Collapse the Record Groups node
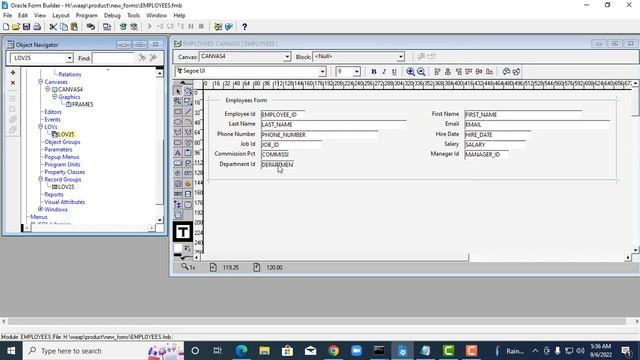The image size is (640, 360). click(40, 179)
